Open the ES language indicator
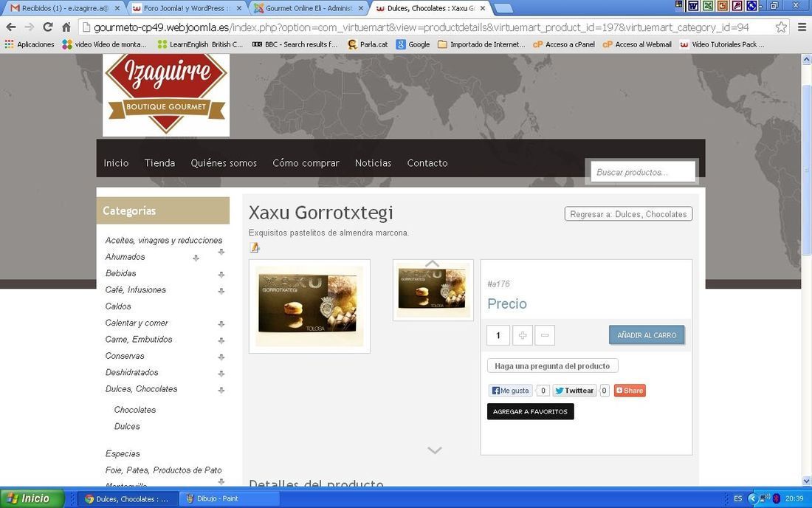Viewport: 812px width, 508px height. [x=738, y=498]
